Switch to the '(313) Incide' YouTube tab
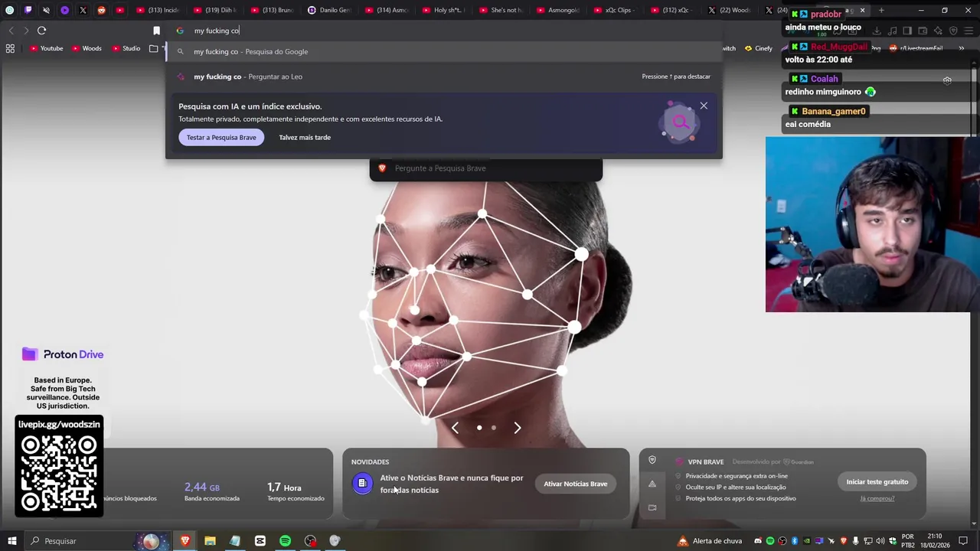 (157, 11)
